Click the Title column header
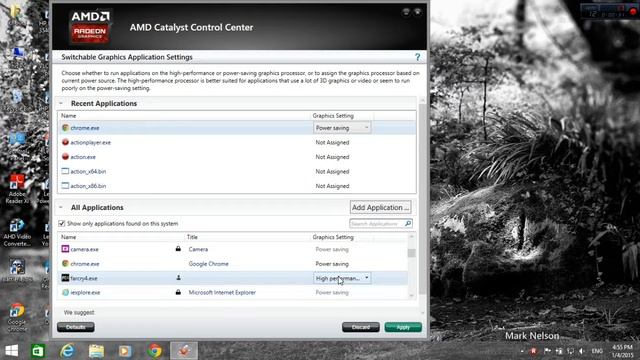The width and height of the screenshot is (640, 360). click(192, 237)
